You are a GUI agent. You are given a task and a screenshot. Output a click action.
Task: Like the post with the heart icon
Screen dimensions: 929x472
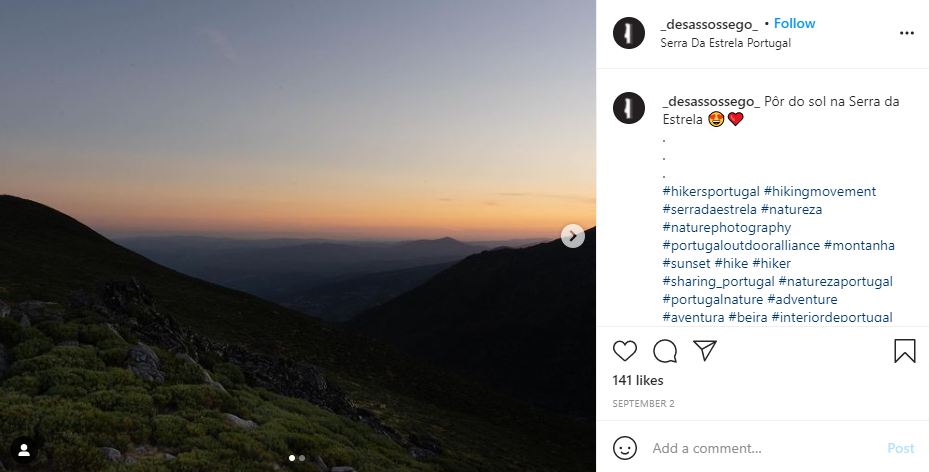point(625,351)
